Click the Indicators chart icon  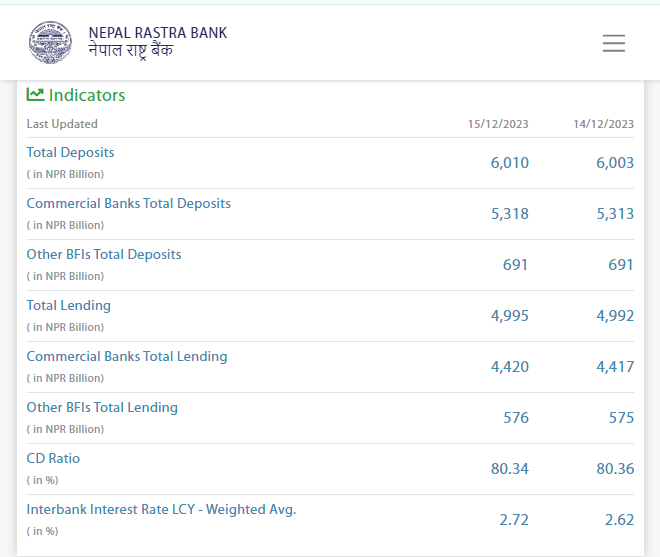[35, 95]
